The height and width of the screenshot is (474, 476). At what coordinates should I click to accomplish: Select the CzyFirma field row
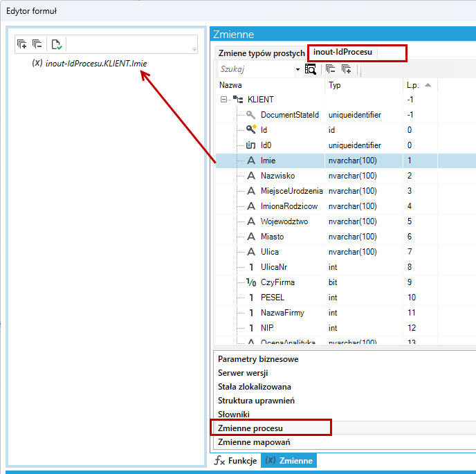click(x=346, y=282)
